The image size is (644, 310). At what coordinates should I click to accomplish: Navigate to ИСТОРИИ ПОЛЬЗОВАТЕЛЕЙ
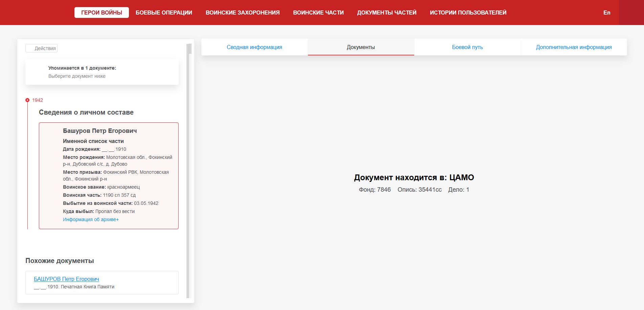[x=468, y=13]
